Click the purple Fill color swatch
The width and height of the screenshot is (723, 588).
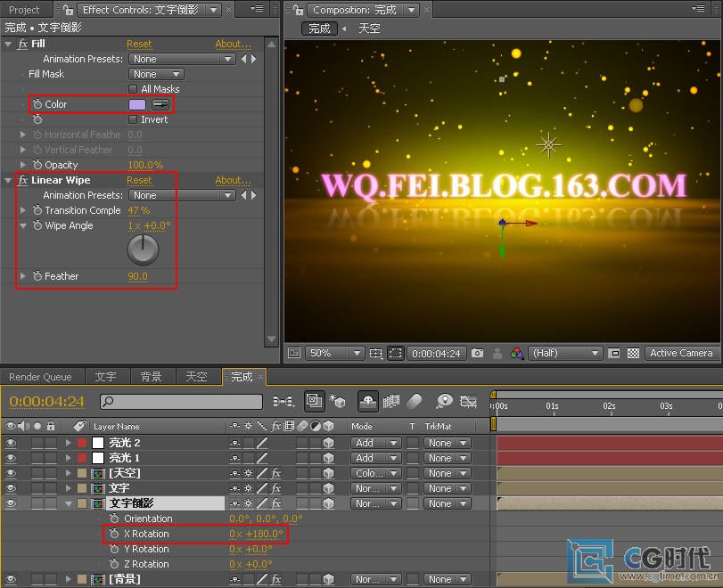pos(137,104)
